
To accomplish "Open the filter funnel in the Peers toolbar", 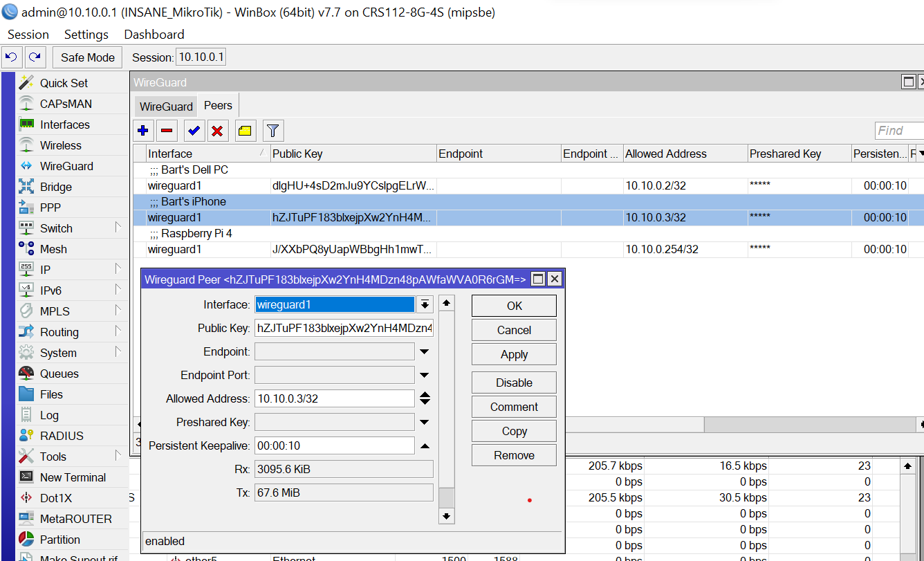I will point(273,130).
